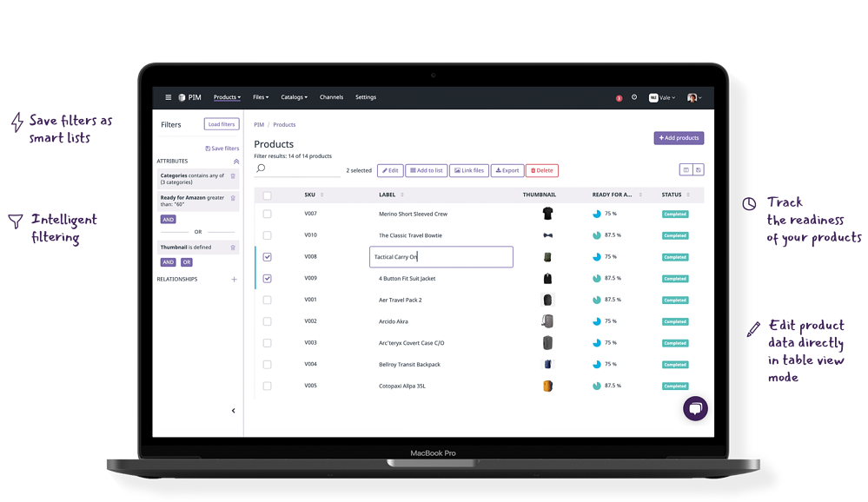Image resolution: width=868 pixels, height=502 pixels.
Task: Click thumbnail of Arcido Akra
Action: point(547,321)
